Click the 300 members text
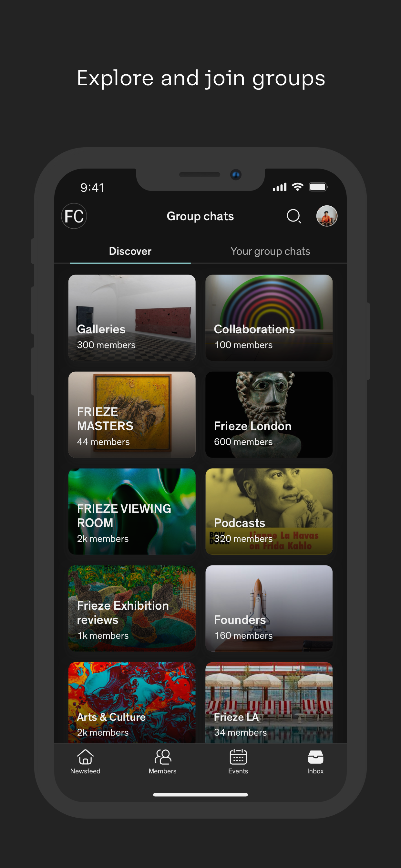The height and width of the screenshot is (868, 401). (106, 345)
